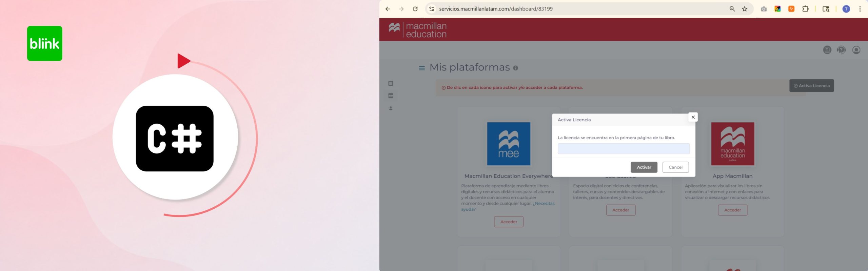Click the black C# icon
This screenshot has width=868, height=271.
[175, 139]
